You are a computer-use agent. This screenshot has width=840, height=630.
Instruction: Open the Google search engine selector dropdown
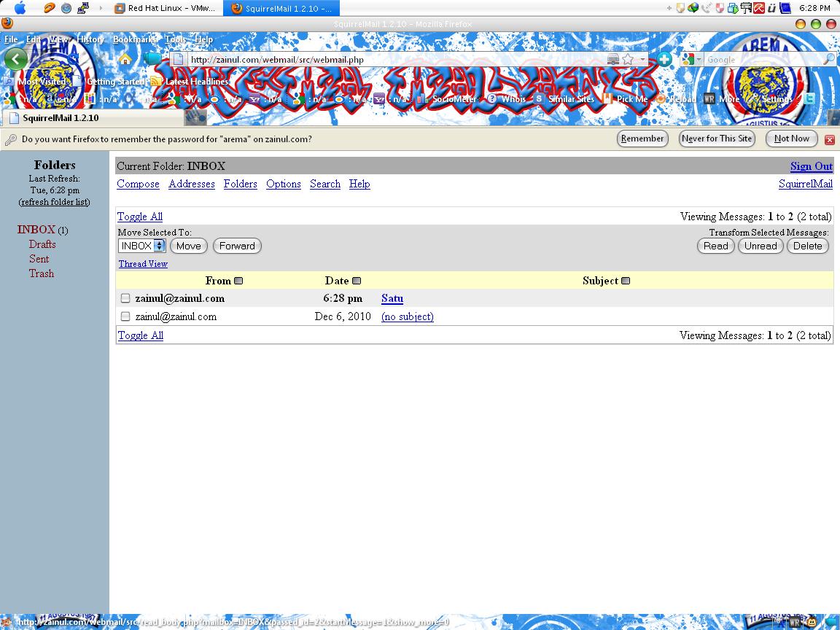tap(691, 60)
